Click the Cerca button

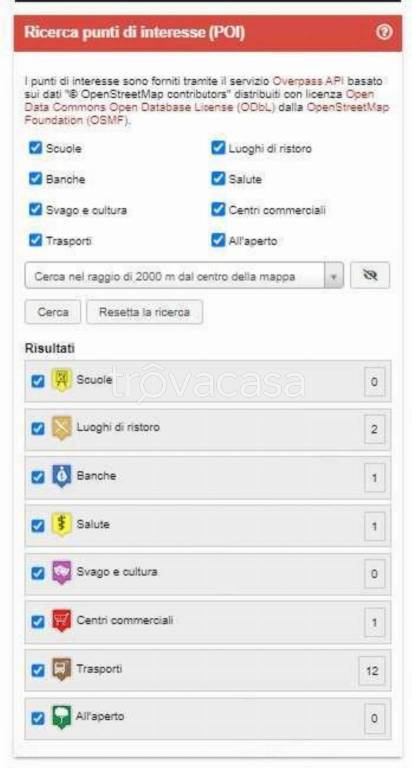(x=53, y=312)
